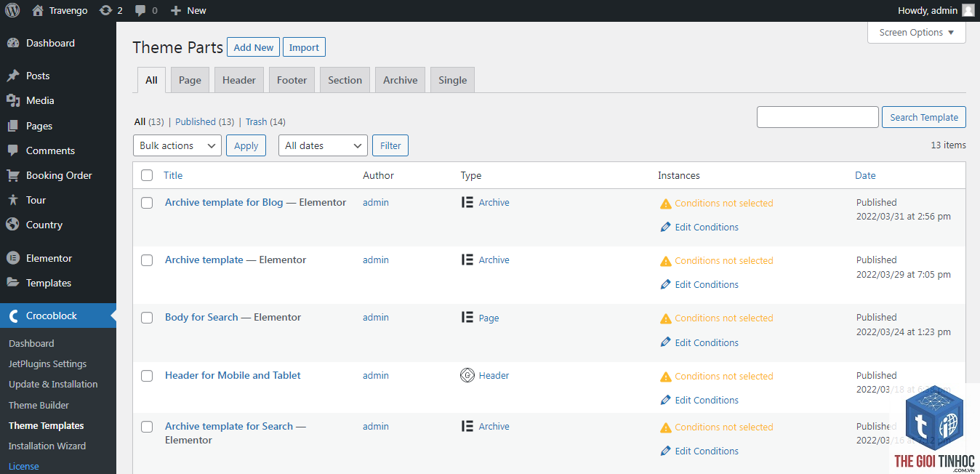This screenshot has height=474, width=980.
Task: Click warning icon in Body for Search row
Action: 665,318
